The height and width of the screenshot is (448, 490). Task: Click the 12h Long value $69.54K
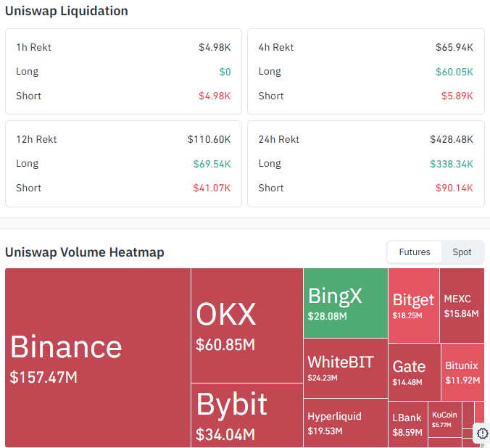click(212, 164)
